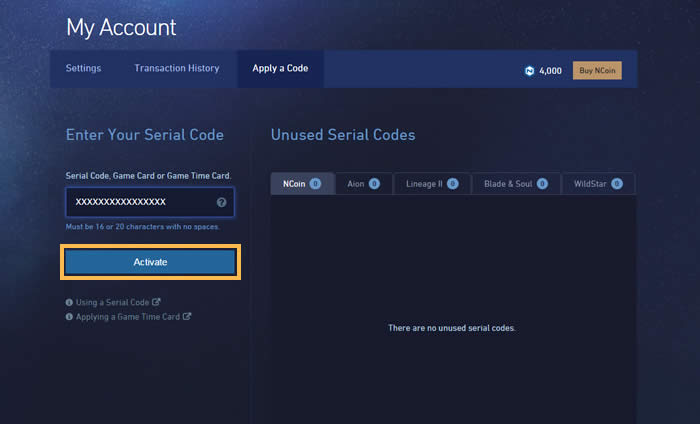
Task: Click external-link icon after Using a Serial Code
Action: [156, 302]
